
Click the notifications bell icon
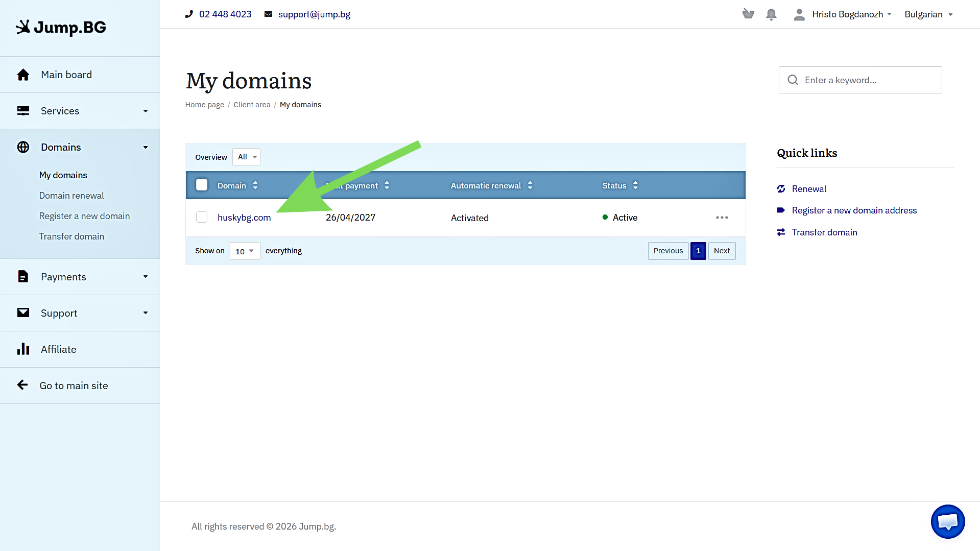point(771,14)
